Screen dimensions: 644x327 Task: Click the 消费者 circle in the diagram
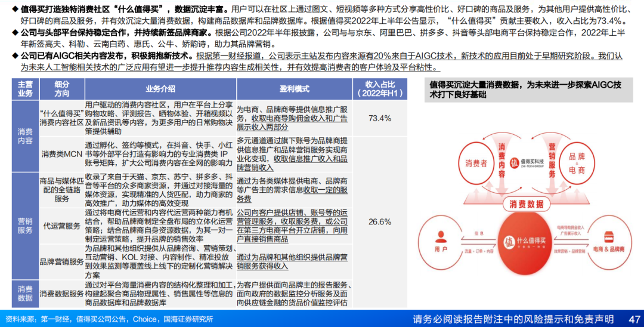point(476,163)
